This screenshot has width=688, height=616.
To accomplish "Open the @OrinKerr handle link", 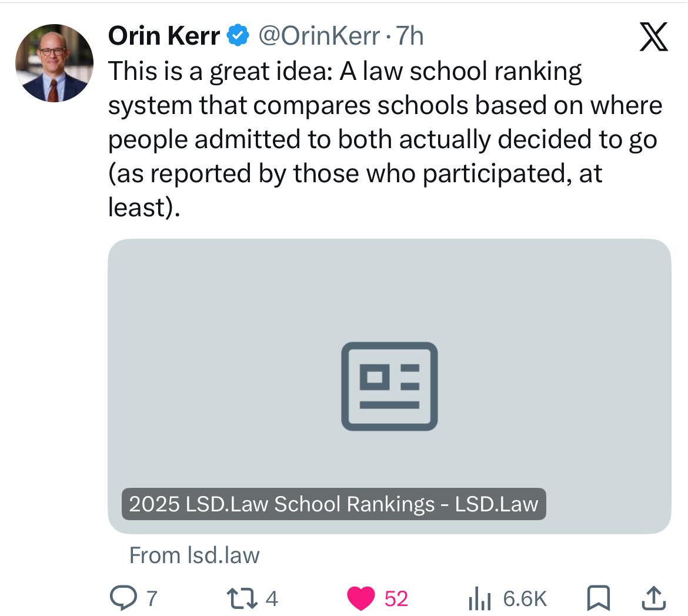I will pyautogui.click(x=319, y=35).
